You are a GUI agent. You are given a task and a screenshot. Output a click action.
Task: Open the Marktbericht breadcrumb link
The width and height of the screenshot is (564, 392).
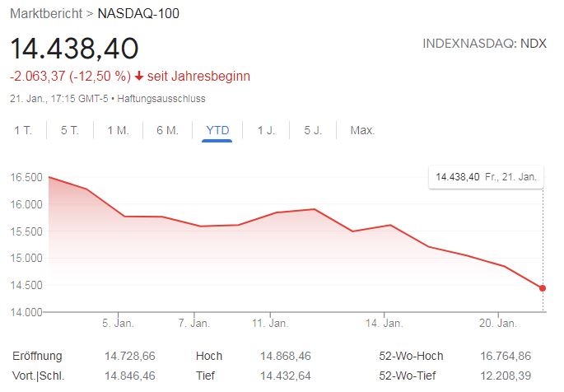46,14
